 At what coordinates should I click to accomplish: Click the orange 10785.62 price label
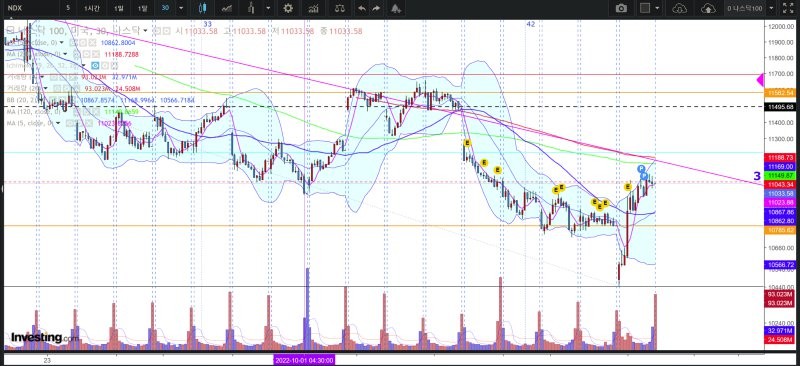point(780,230)
